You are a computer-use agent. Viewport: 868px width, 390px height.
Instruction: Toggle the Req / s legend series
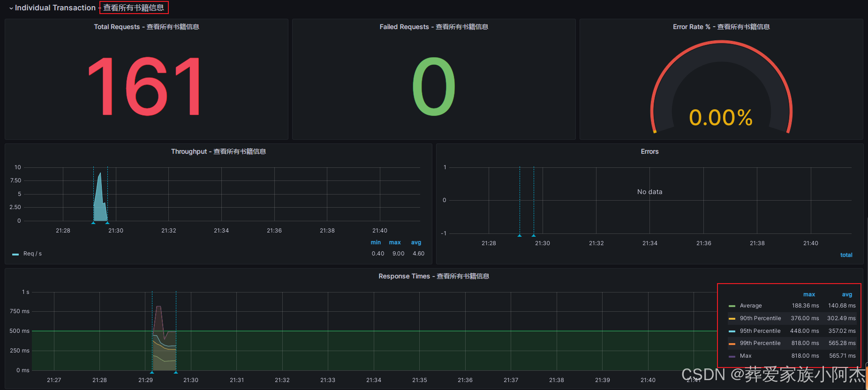point(32,254)
